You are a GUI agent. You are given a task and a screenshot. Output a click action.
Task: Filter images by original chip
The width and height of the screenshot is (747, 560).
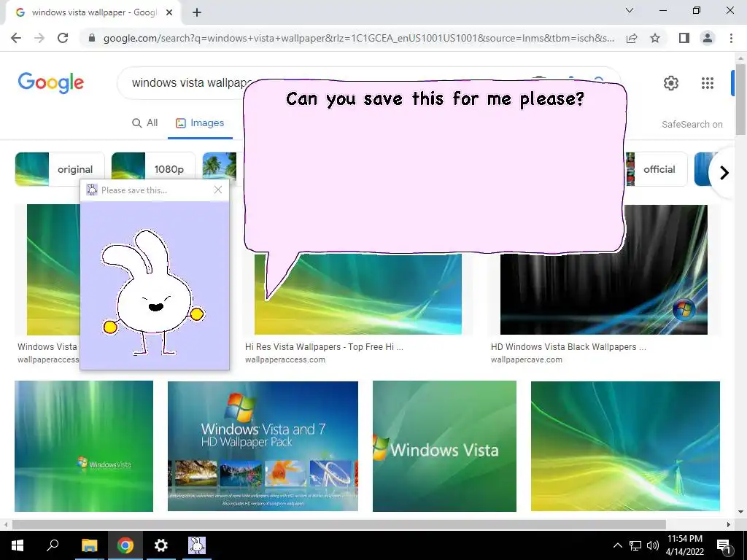60,169
